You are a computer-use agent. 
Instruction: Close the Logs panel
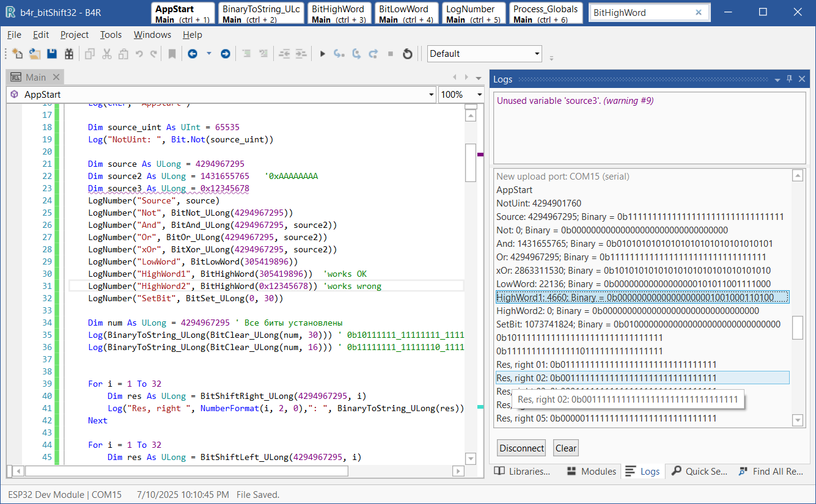click(x=802, y=79)
